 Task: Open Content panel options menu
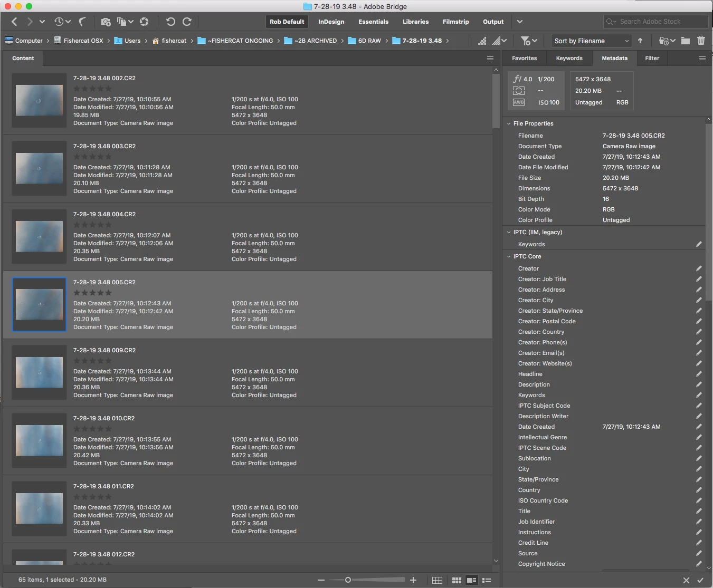click(x=490, y=59)
